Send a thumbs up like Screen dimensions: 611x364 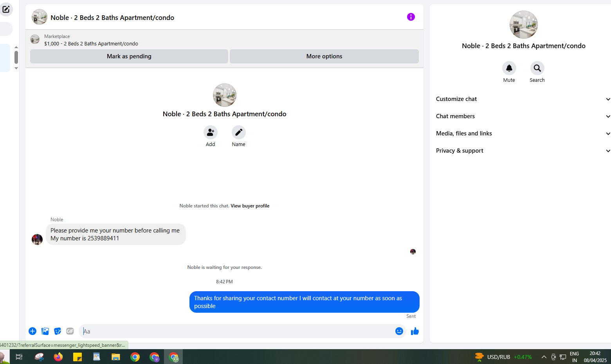click(x=415, y=331)
